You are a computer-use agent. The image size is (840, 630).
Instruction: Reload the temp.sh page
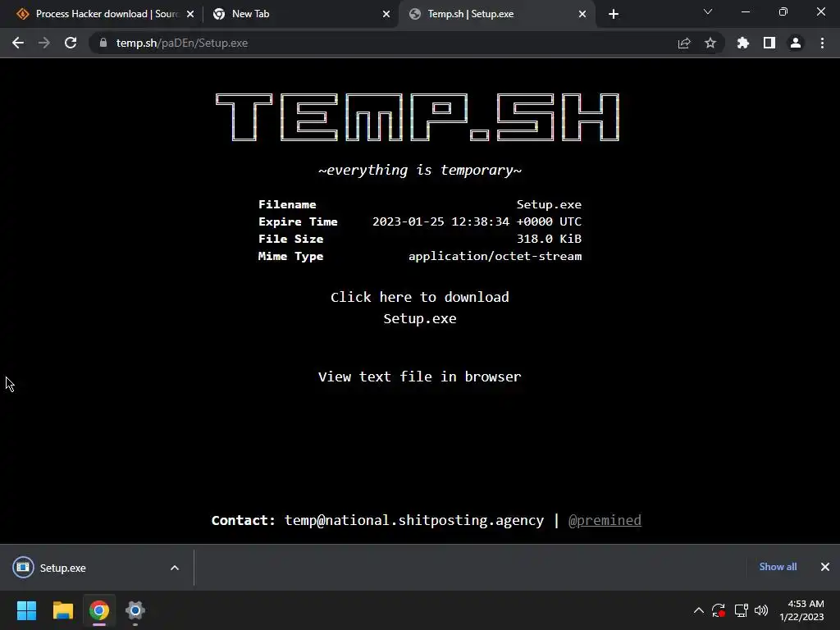coord(71,43)
